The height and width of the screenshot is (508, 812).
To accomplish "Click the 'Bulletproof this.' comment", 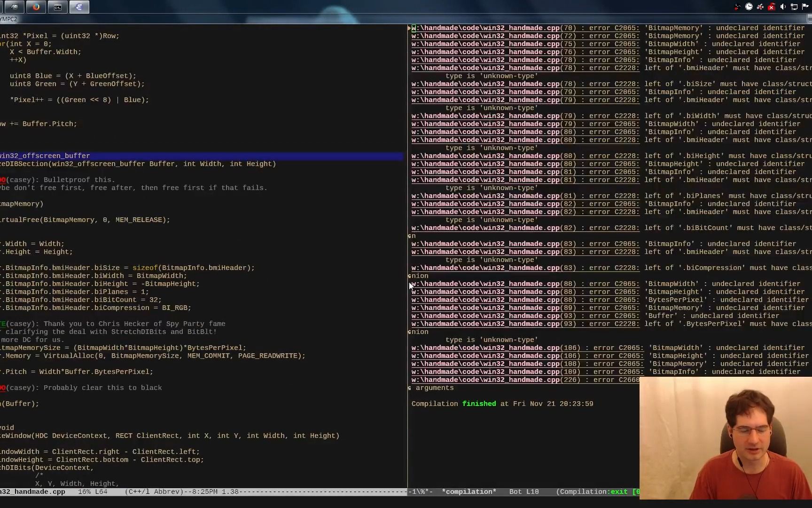I will tap(79, 180).
